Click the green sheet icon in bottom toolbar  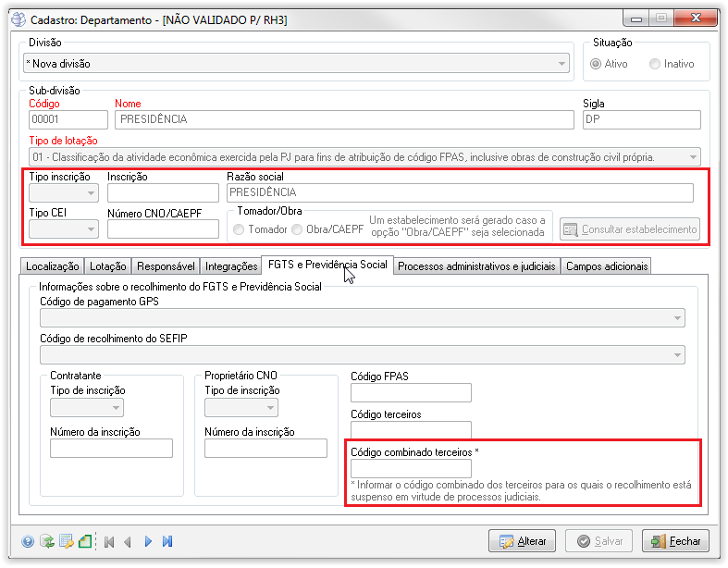(85, 542)
